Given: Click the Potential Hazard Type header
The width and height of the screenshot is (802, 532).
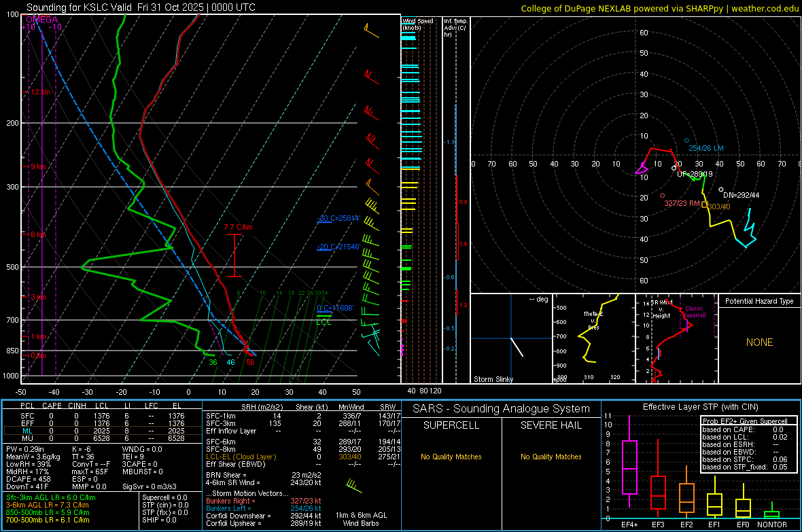Looking at the screenshot, I should click(x=759, y=301).
